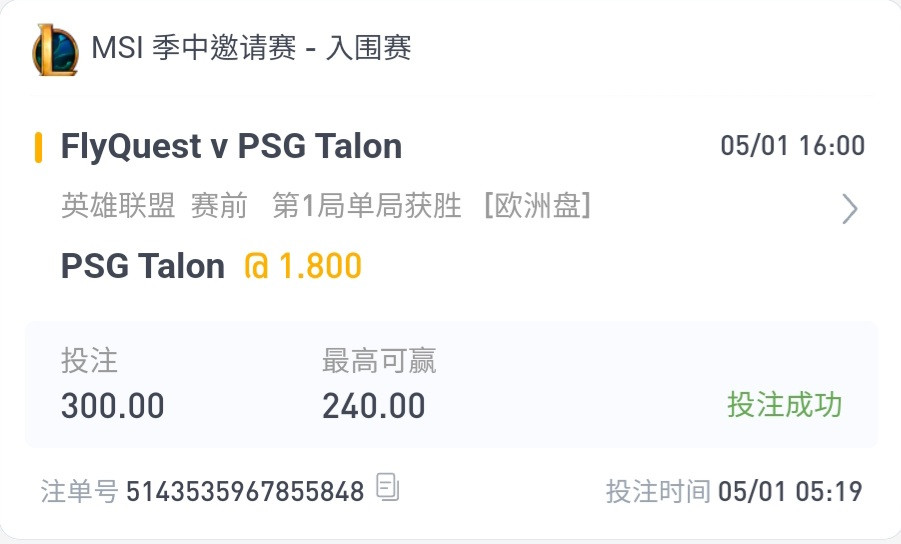The image size is (901, 544).
Task: Click the 赛前 pre-match label
Action: 219,206
